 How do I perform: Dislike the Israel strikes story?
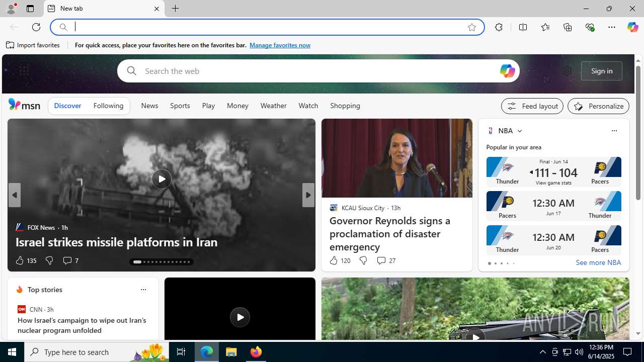49,260
